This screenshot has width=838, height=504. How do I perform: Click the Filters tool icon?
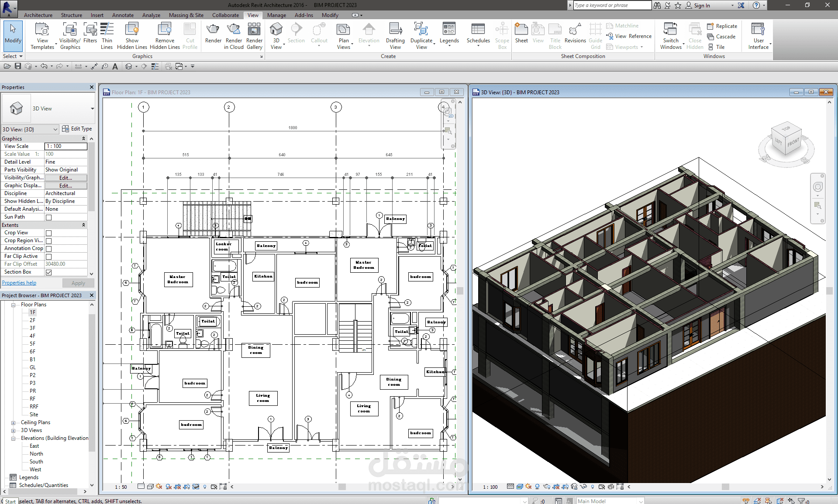[90, 33]
